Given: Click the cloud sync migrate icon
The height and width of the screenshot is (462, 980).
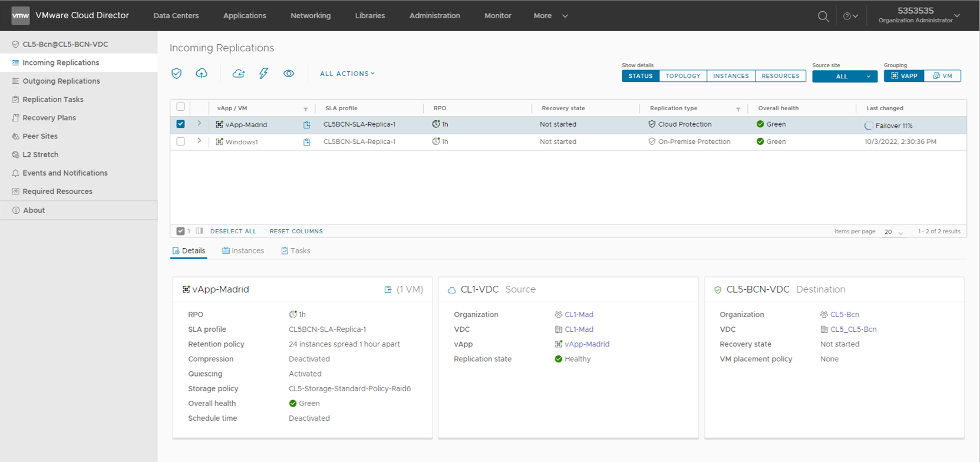Looking at the screenshot, I should click(x=239, y=74).
